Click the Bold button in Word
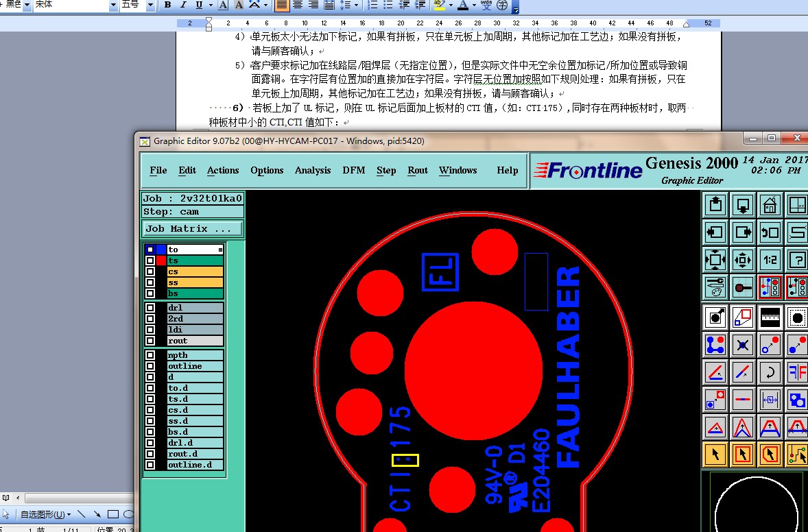Image resolution: width=808 pixels, height=532 pixels. (167, 5)
